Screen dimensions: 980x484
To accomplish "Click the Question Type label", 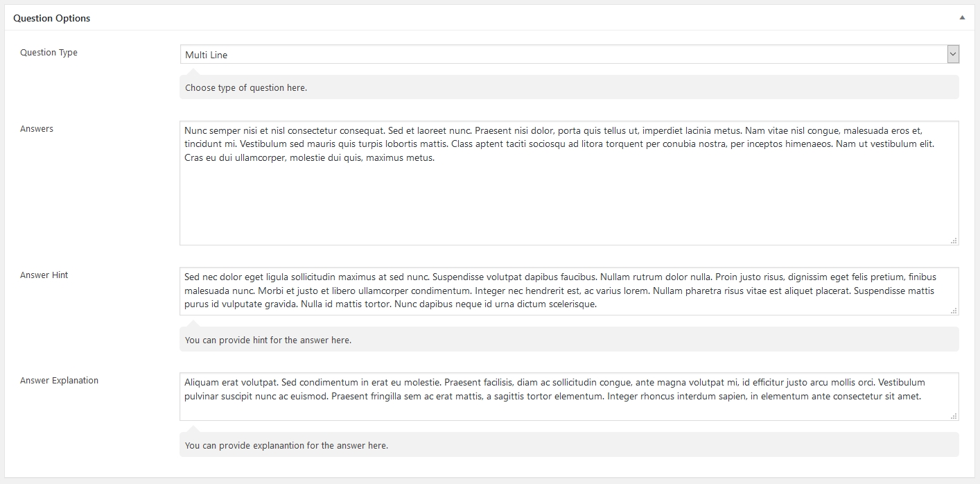I will coord(49,53).
